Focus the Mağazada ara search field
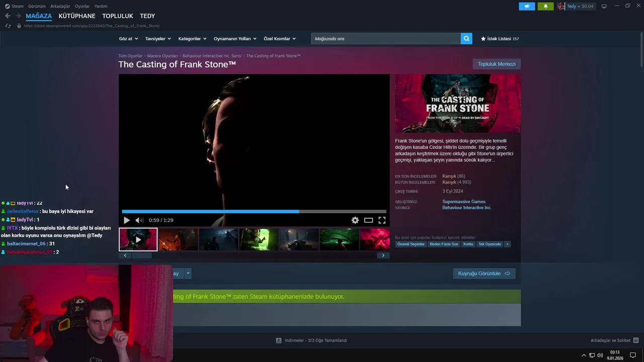This screenshot has width=644, height=362. 386,39
